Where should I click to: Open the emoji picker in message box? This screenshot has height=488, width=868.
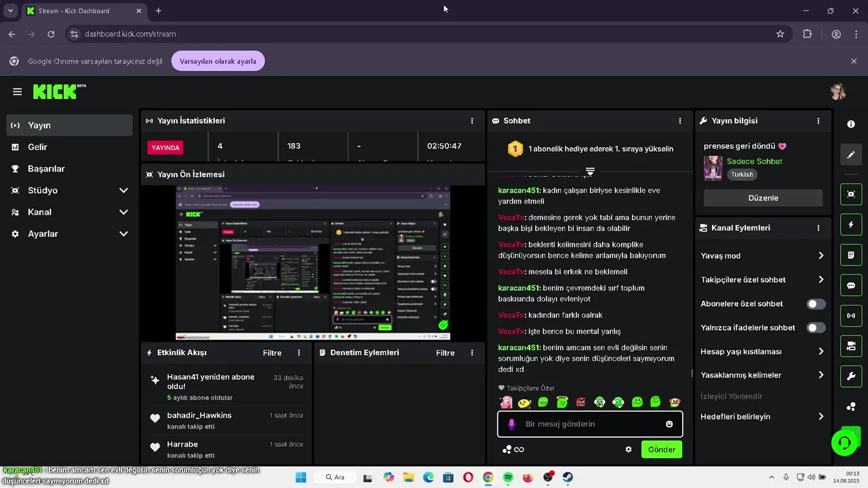[669, 424]
